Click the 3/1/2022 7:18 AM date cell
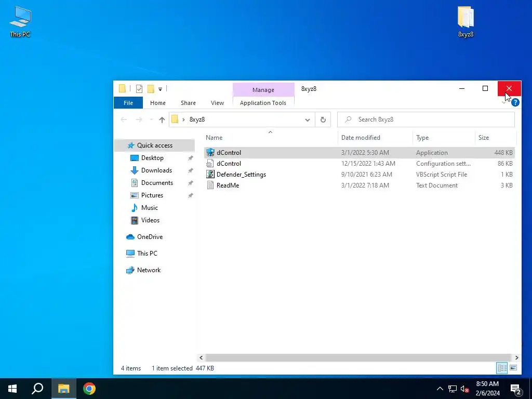The height and width of the screenshot is (399, 532). point(365,185)
